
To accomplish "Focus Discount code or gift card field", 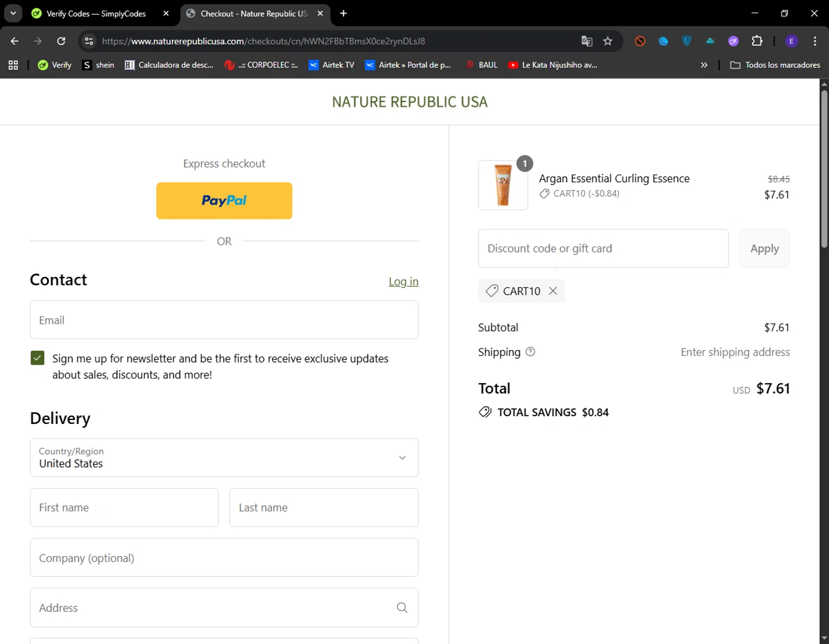I will [x=604, y=248].
